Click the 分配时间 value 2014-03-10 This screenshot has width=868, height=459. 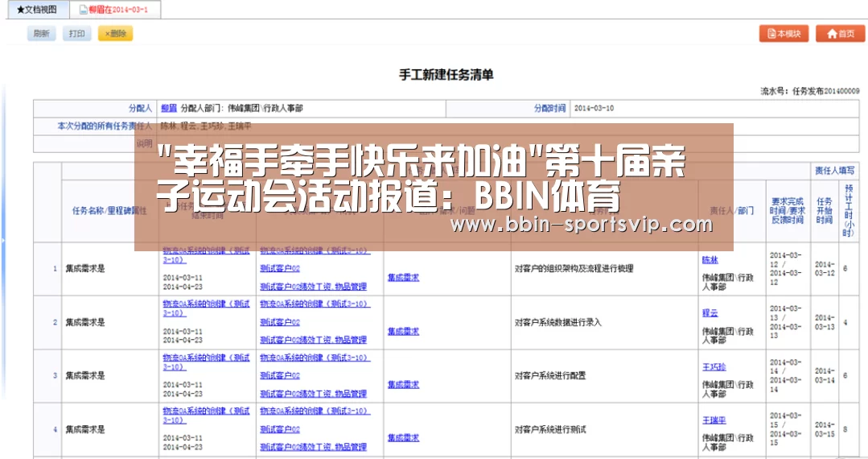point(594,108)
